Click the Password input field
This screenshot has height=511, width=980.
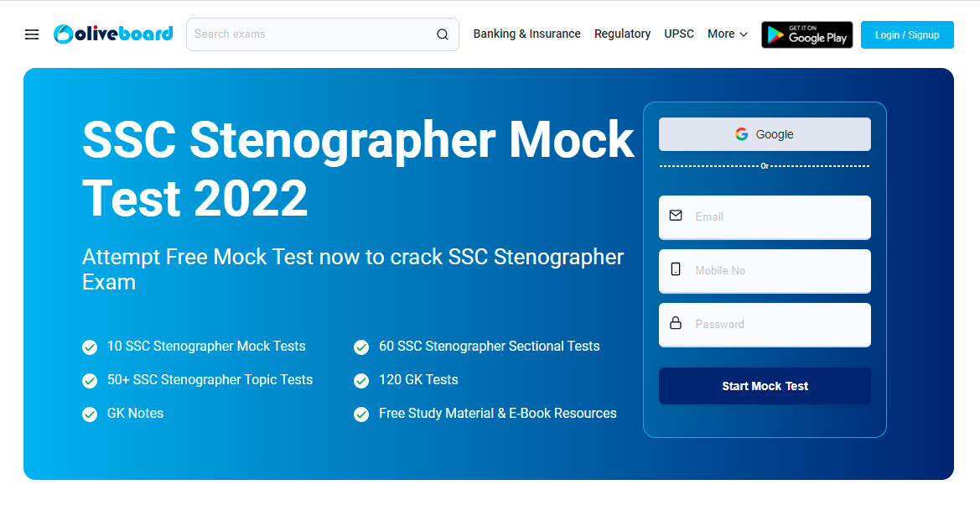pyautogui.click(x=765, y=325)
